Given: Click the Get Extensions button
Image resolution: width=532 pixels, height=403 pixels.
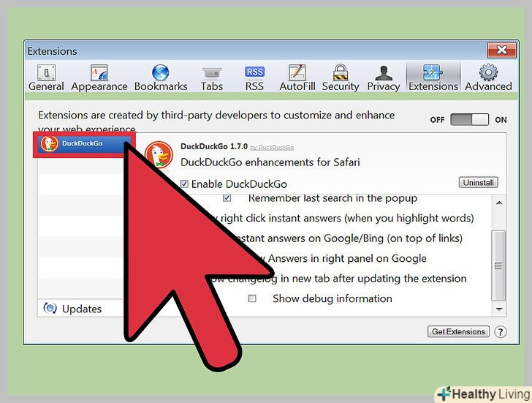Looking at the screenshot, I should 458,332.
